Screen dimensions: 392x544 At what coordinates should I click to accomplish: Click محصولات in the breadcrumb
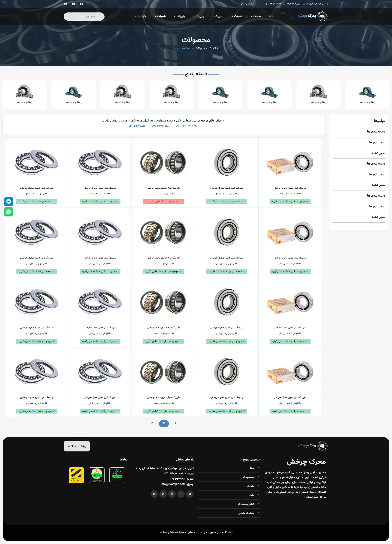pos(201,48)
